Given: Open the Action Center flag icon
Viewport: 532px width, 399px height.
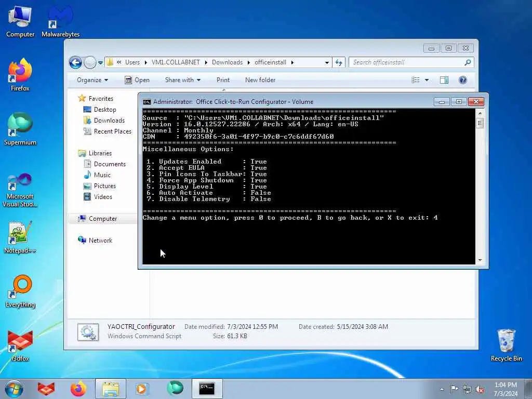Looking at the screenshot, I should tap(454, 389).
